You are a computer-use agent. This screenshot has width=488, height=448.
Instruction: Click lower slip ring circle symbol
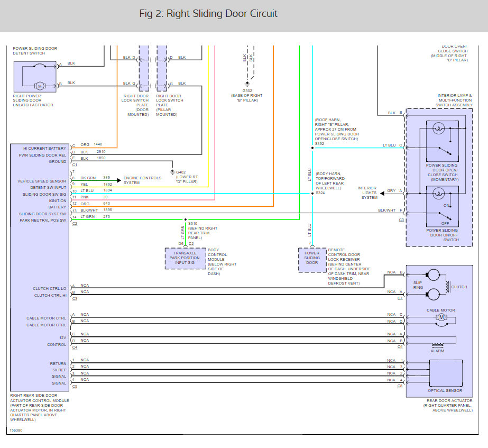click(x=433, y=294)
